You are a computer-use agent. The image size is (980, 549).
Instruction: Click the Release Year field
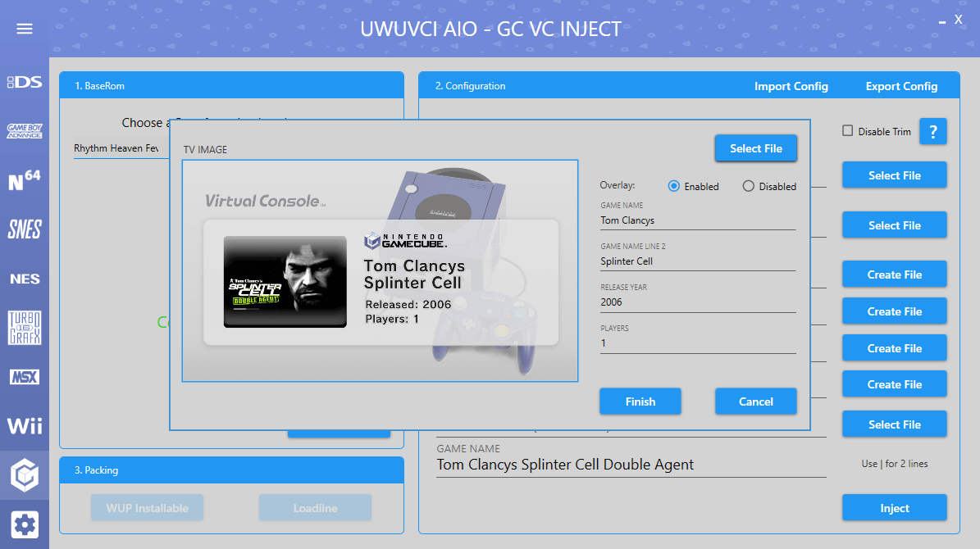[x=697, y=302]
